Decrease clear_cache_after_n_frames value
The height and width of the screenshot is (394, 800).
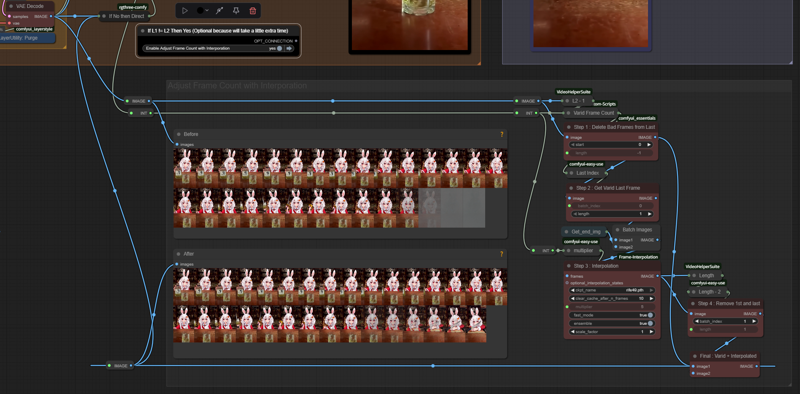tap(572, 298)
